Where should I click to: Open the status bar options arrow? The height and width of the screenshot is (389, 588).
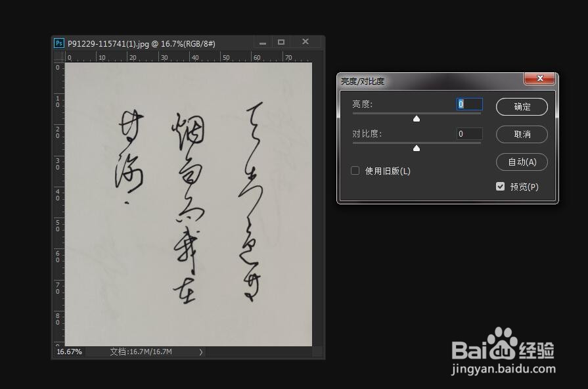pyautogui.click(x=201, y=352)
